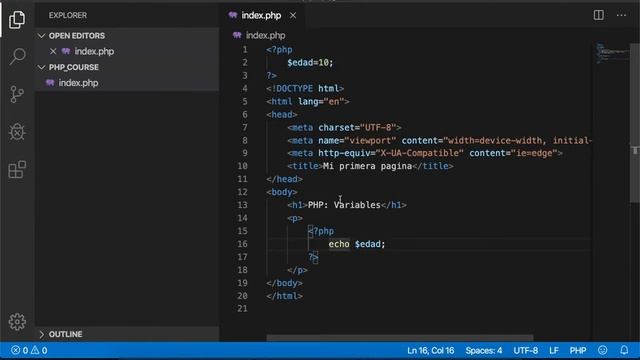Change line ending via LF status item

point(553,350)
